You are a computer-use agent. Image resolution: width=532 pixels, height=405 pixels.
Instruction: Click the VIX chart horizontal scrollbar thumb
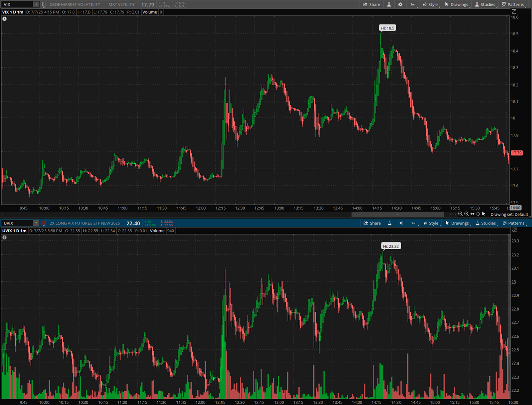[x=397, y=214]
